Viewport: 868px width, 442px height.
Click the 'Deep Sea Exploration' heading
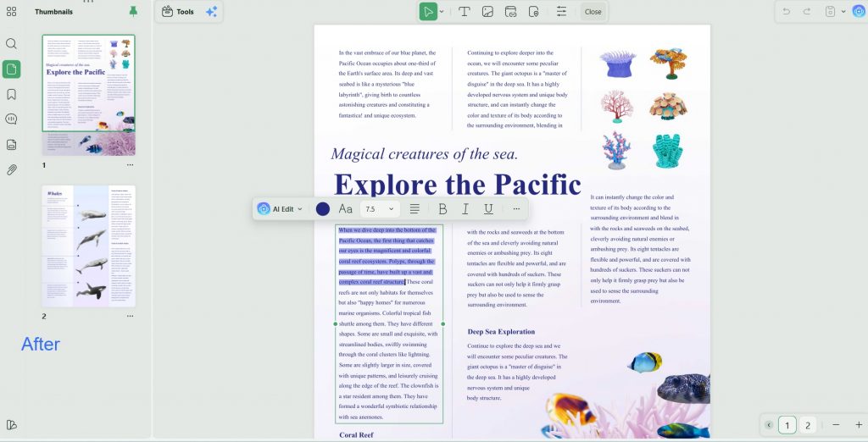pyautogui.click(x=501, y=332)
